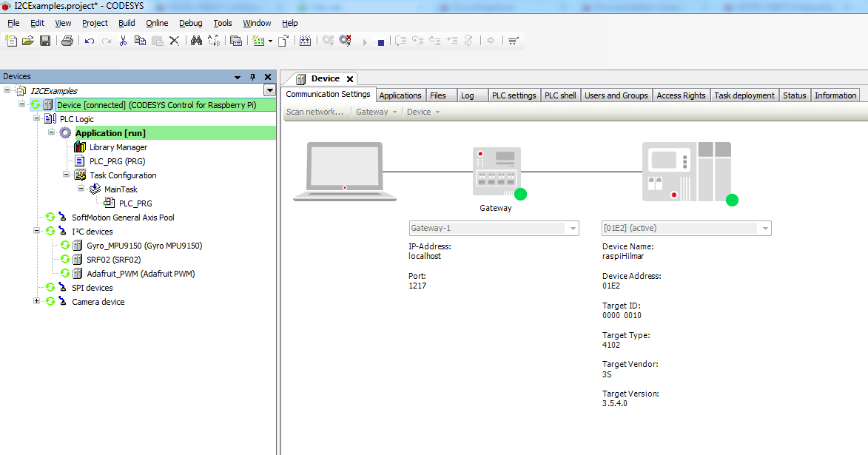Click the Open Project folder icon

pos(28,41)
